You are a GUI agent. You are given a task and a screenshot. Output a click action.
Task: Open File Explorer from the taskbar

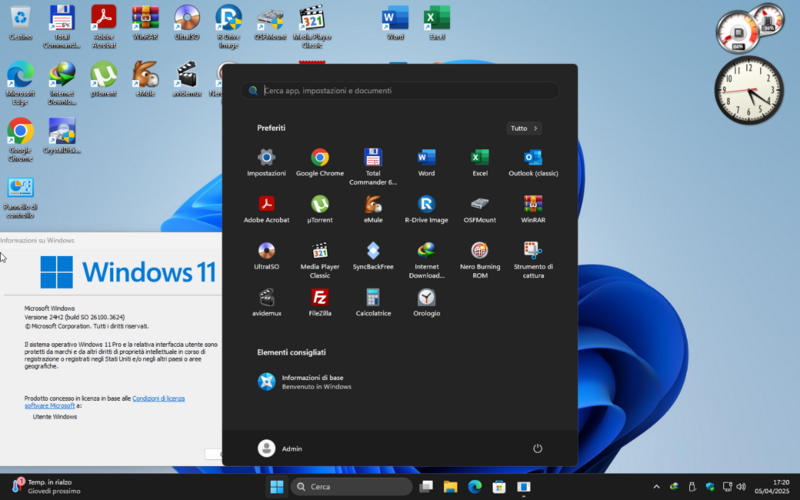(450, 487)
